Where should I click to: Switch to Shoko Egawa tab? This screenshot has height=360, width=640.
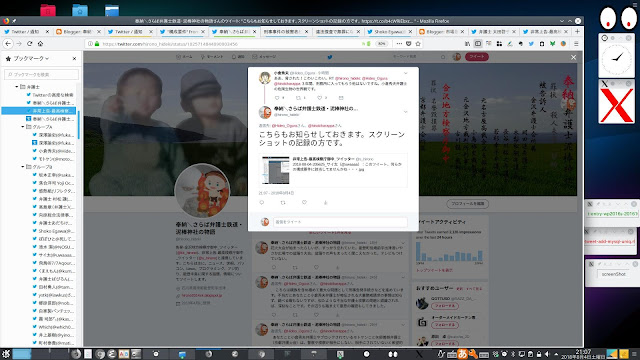[x=387, y=31]
